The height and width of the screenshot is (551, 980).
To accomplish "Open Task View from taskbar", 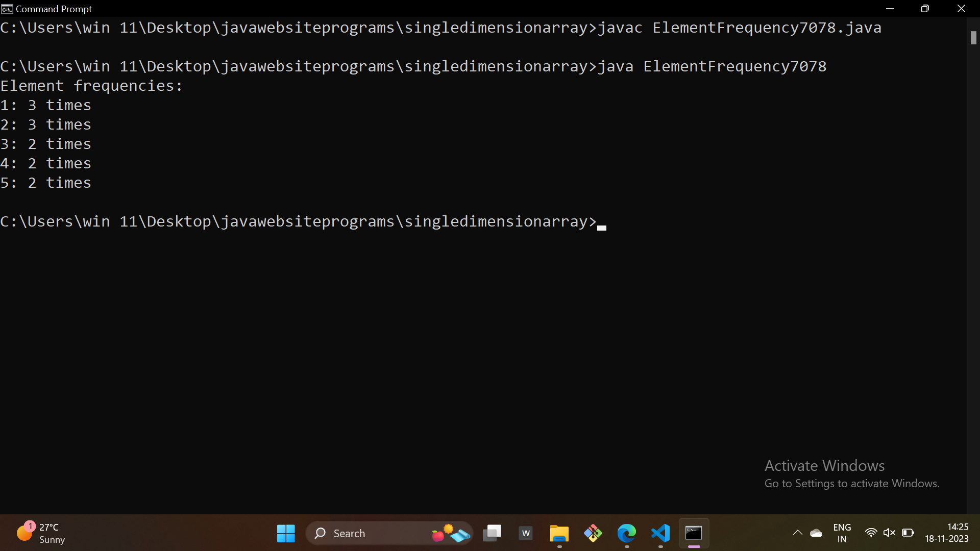I will click(492, 533).
